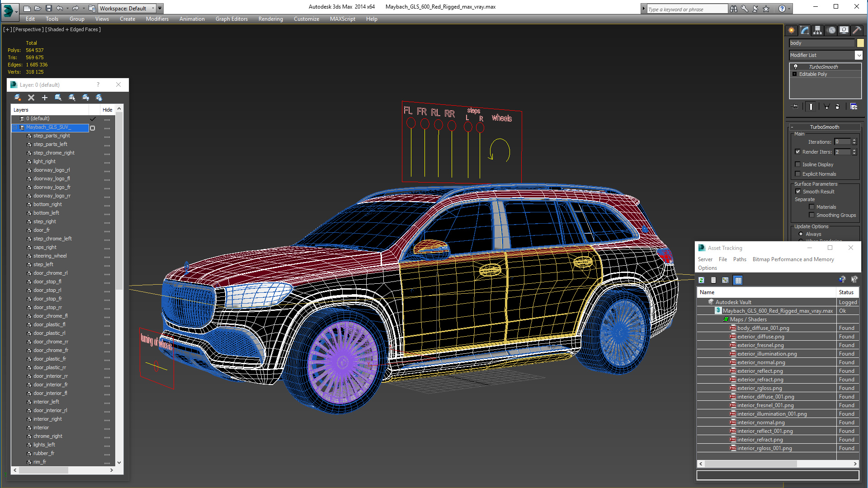
Task: Click Remove Modifier from stack icon
Action: 837,107
